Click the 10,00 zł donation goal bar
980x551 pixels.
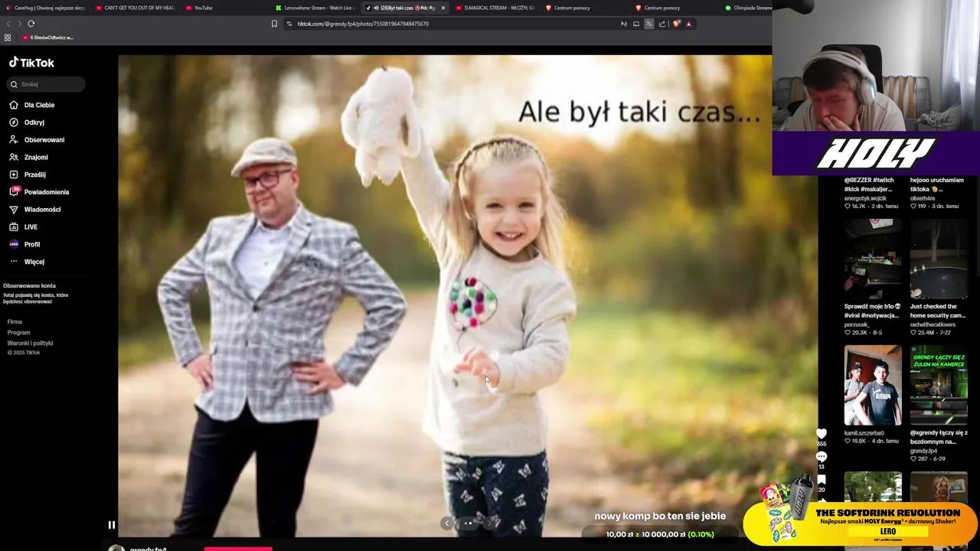pos(660,534)
